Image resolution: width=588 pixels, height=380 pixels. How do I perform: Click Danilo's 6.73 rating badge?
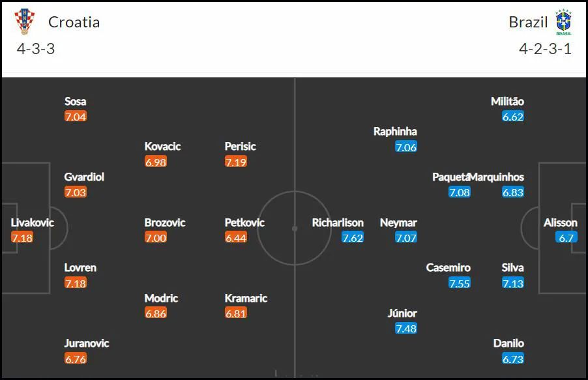(x=513, y=359)
